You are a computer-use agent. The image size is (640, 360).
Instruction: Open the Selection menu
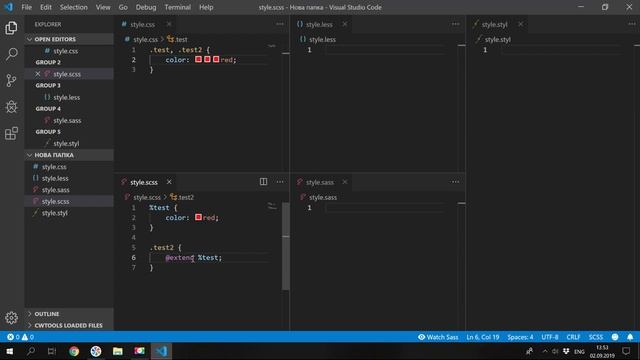click(x=73, y=7)
